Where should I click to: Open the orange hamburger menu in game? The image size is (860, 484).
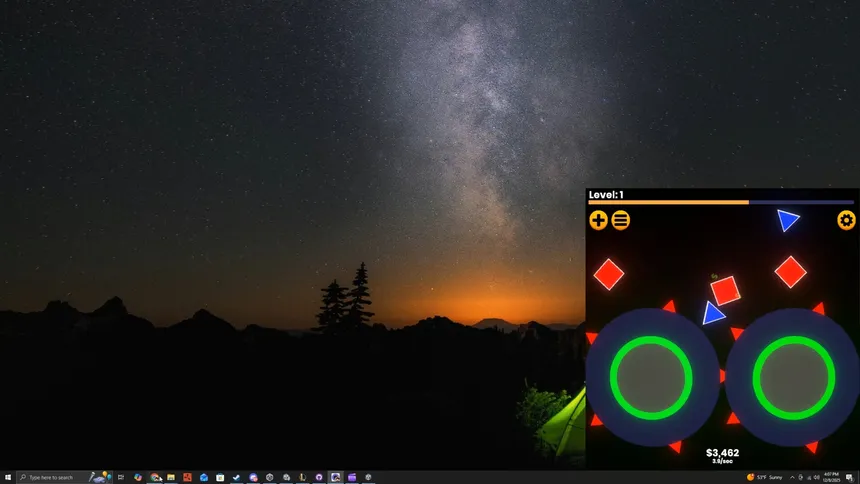[621, 220]
